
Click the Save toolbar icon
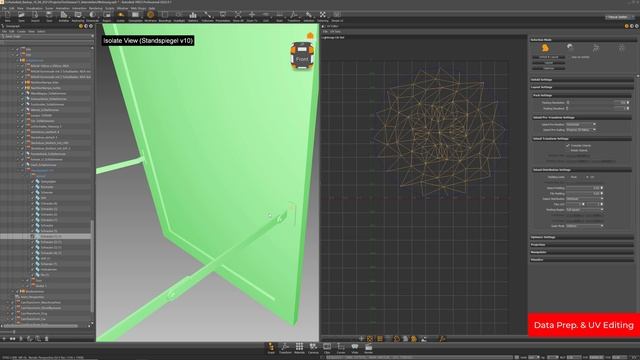click(49, 16)
